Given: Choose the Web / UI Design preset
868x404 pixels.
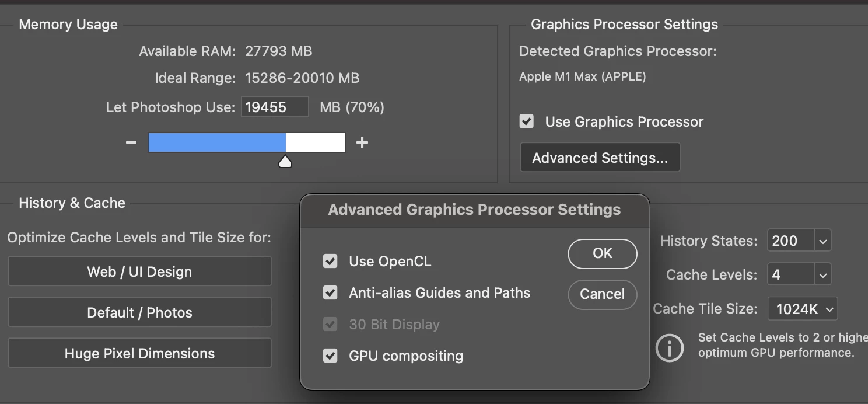Looking at the screenshot, I should [139, 271].
